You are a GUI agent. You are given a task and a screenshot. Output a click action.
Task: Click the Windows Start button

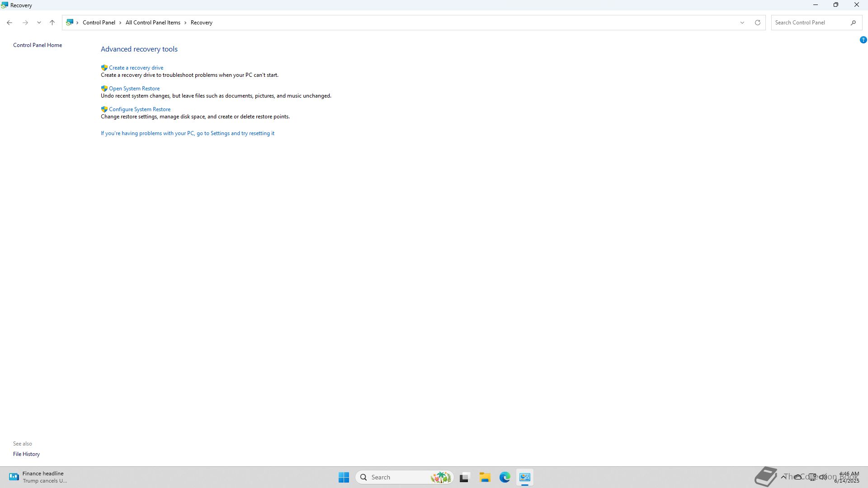344,477
